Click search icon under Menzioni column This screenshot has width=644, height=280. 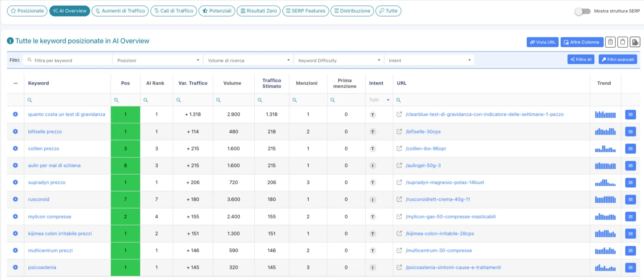click(295, 100)
